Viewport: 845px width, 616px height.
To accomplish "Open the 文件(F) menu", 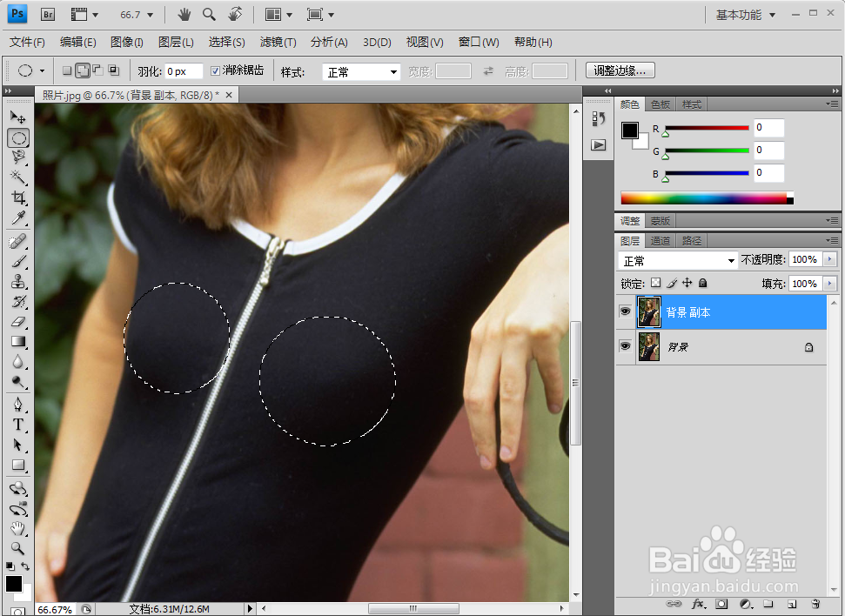I will point(27,42).
